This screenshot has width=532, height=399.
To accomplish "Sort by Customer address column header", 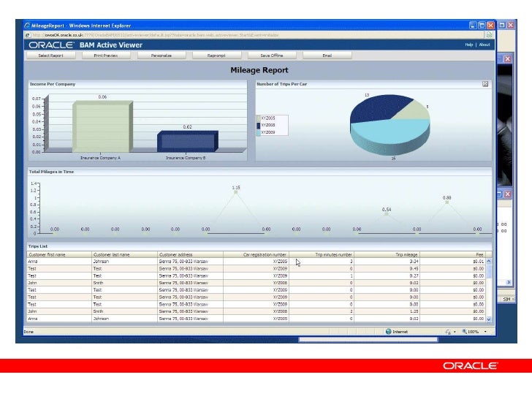I will click(190, 254).
